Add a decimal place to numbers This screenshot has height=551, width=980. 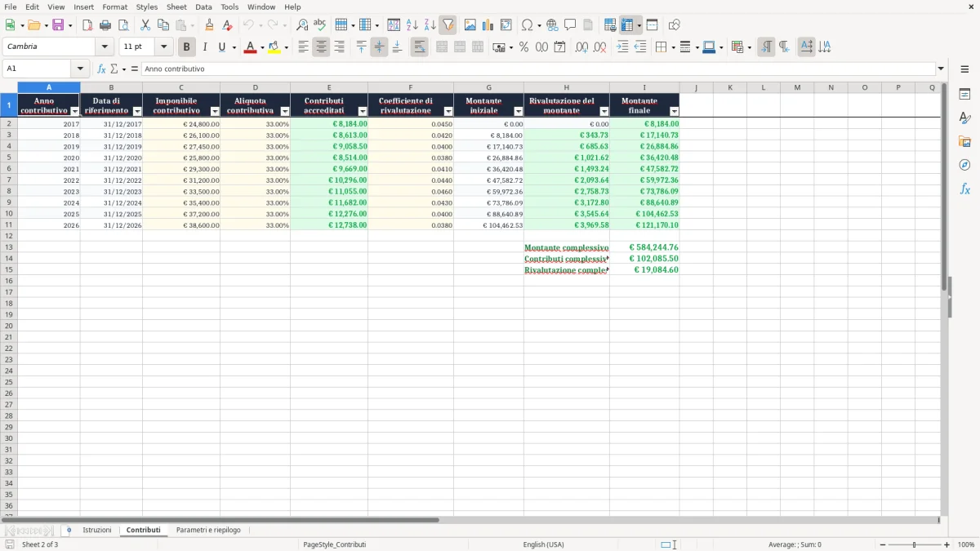581,47
